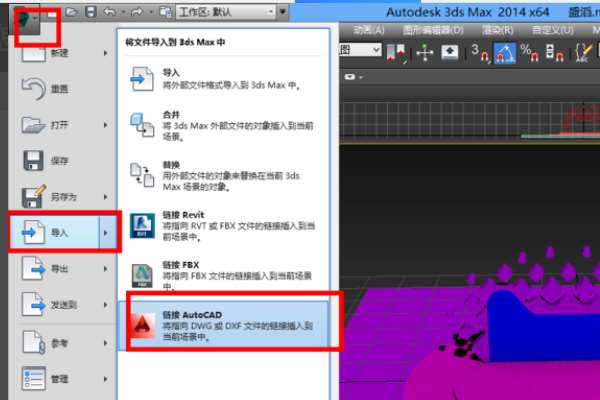Image resolution: width=600 pixels, height=400 pixels.
Task: Click the New Scene quick access icon
Action: (51, 13)
